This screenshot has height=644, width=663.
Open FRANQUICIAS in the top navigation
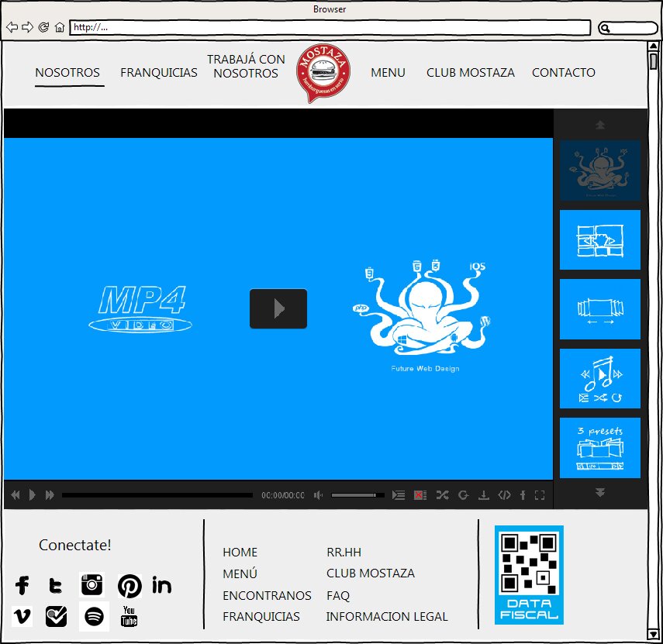click(158, 73)
